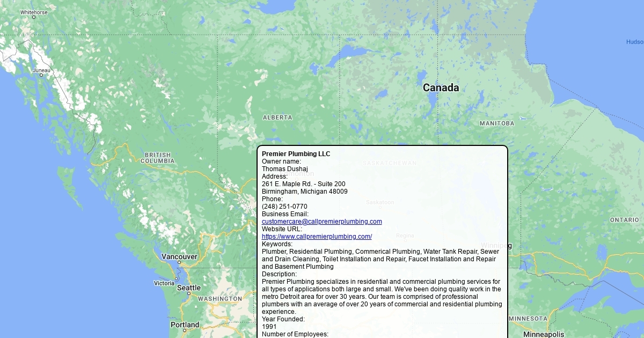Viewport: 644px width, 338px height.
Task: Select the Manitoba province label
Action: click(x=496, y=123)
